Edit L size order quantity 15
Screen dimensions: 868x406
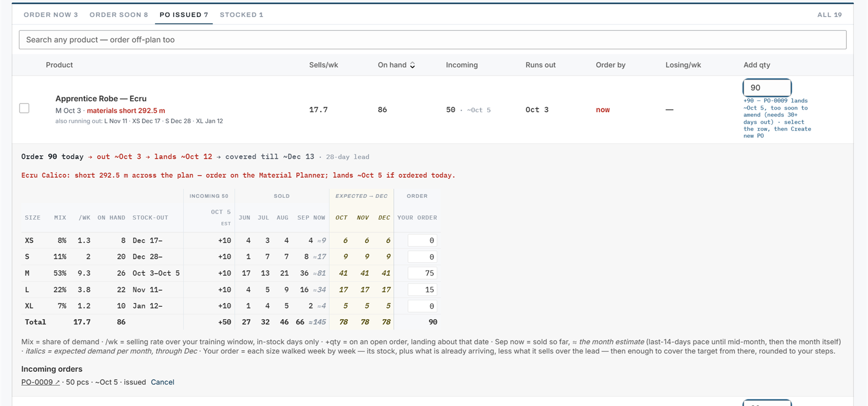coord(422,290)
